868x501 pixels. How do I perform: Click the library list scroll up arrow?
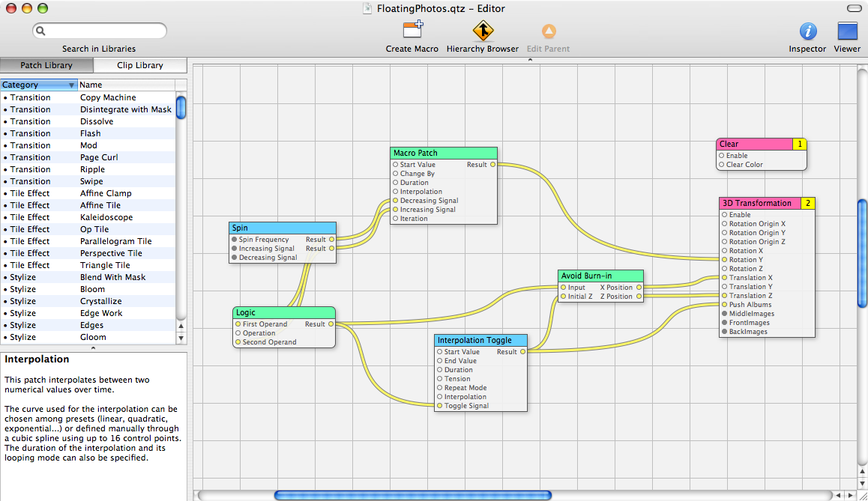pyautogui.click(x=181, y=326)
